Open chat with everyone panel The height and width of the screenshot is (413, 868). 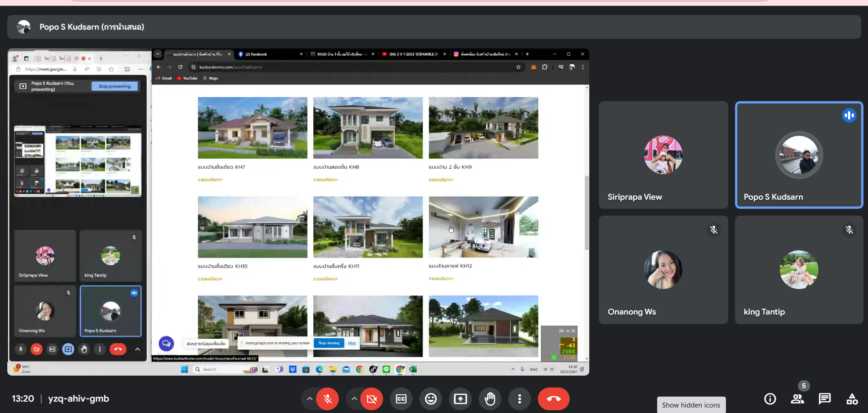[x=824, y=399]
